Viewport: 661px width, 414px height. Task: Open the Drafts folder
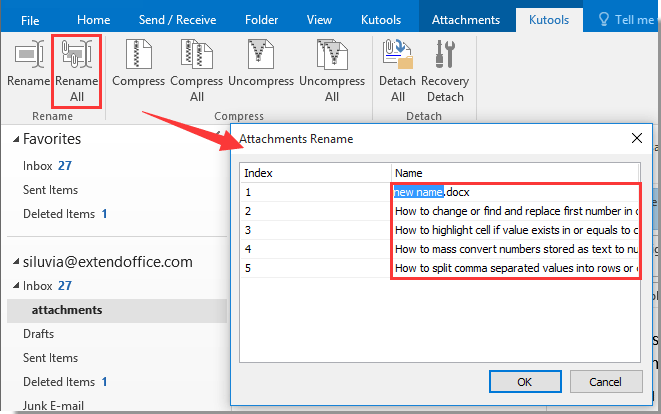coord(39,334)
